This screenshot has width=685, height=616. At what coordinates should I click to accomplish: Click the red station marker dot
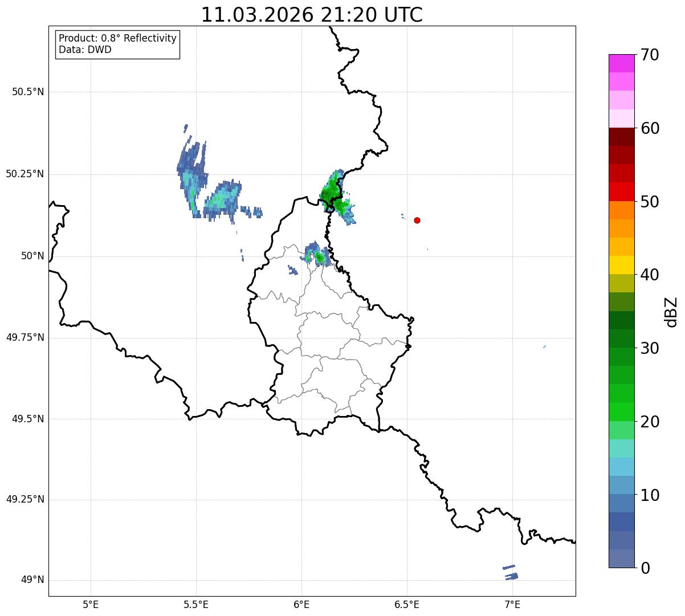click(x=417, y=220)
